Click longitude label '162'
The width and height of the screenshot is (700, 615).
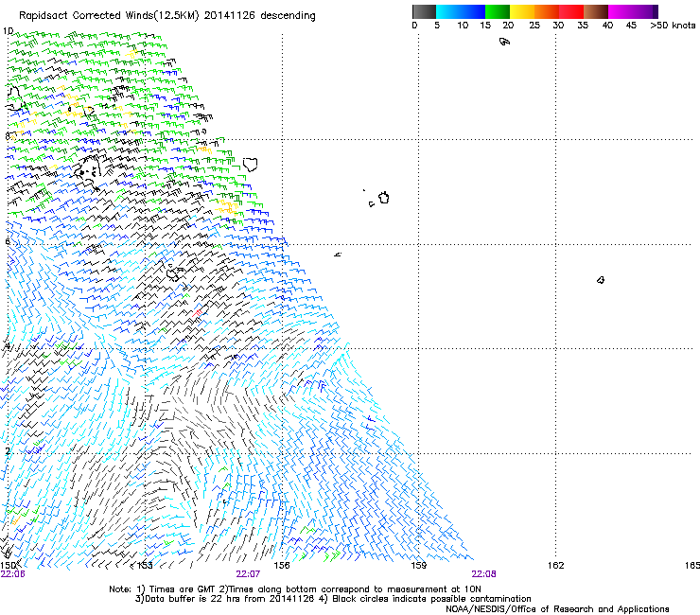point(556,566)
